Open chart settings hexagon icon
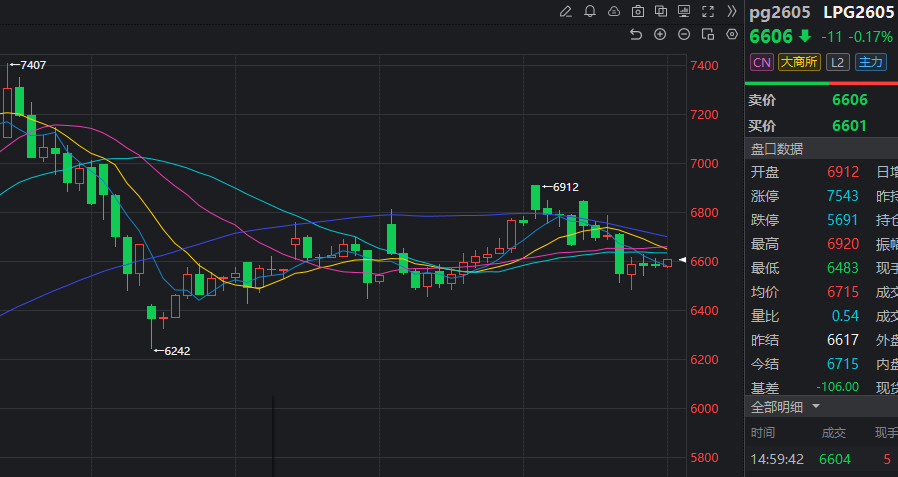 (x=732, y=34)
